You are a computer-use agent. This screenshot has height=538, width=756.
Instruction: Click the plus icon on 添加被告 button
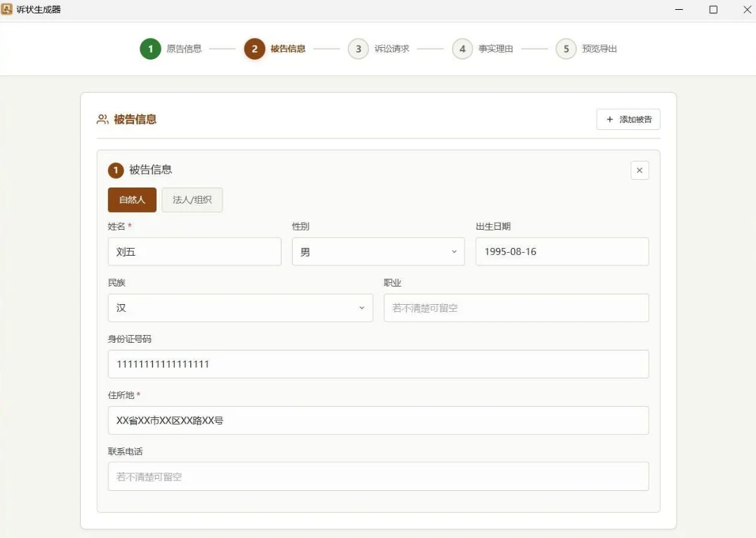click(609, 119)
